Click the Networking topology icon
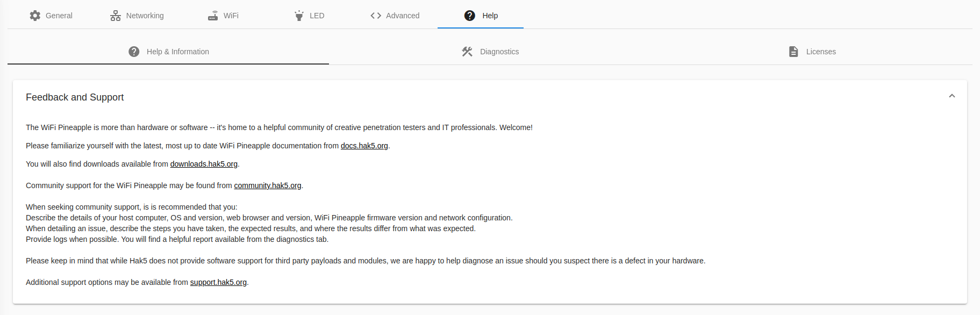980x315 pixels. click(116, 16)
